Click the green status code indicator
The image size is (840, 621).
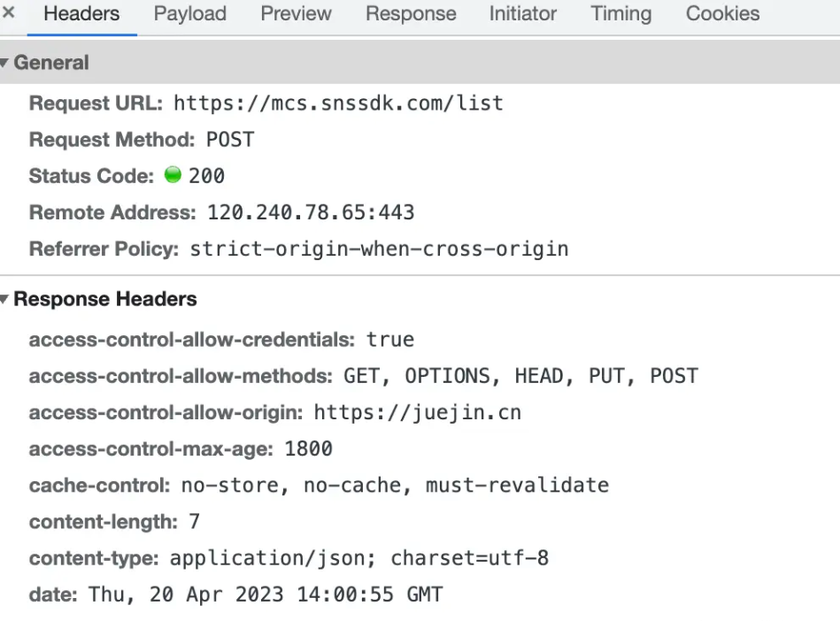[173, 175]
